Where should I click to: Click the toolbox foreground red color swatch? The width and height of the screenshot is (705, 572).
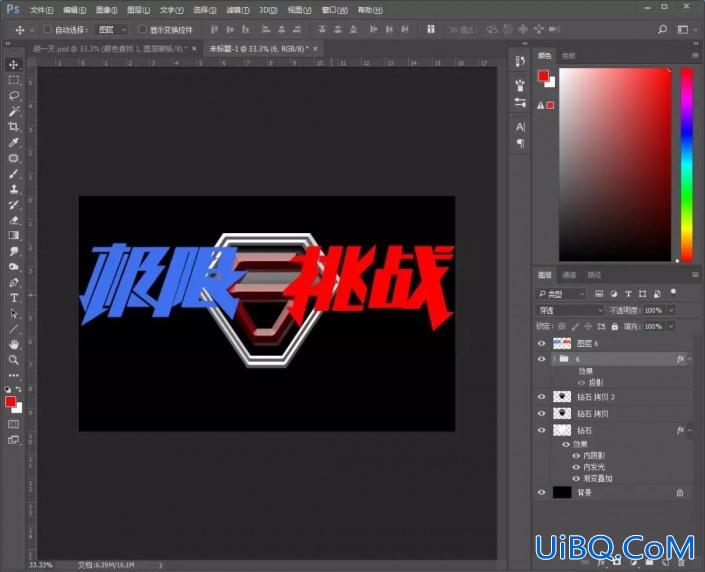(x=10, y=402)
